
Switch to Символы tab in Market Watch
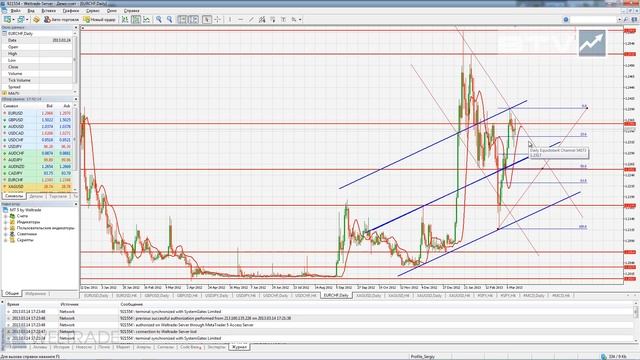pos(14,196)
